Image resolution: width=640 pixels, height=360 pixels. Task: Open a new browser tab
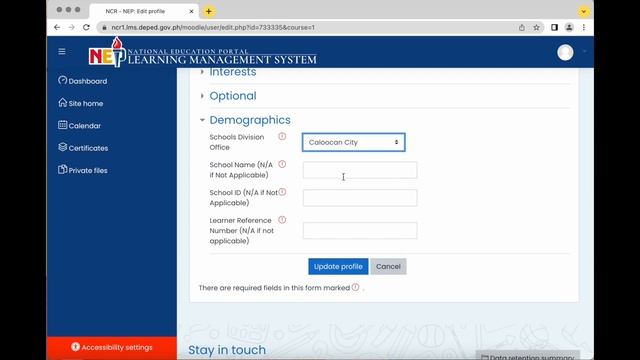click(x=209, y=11)
